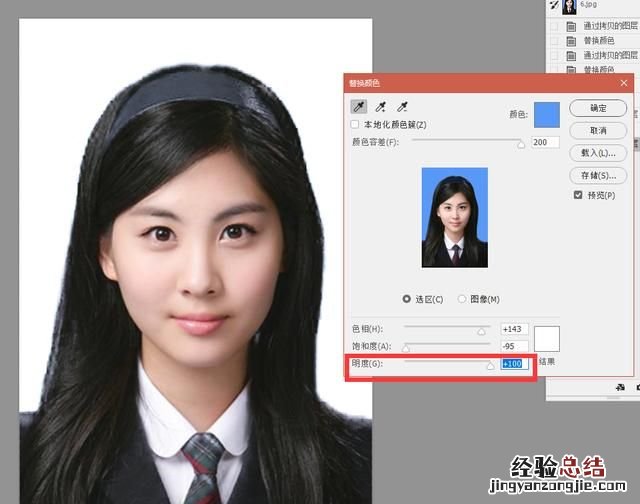Viewport: 640px width, 504px height.
Task: Click the 饱和度 saturation slider handle
Action: (406, 349)
